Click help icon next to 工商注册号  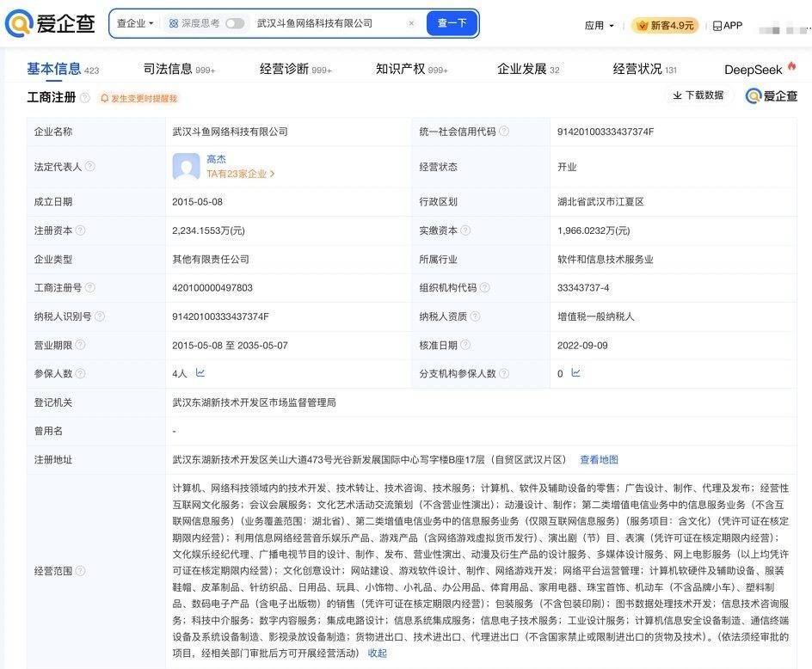tap(89, 287)
